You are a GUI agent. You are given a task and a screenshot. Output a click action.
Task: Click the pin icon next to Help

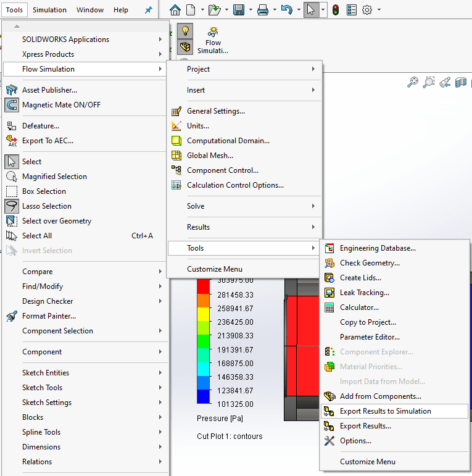148,10
